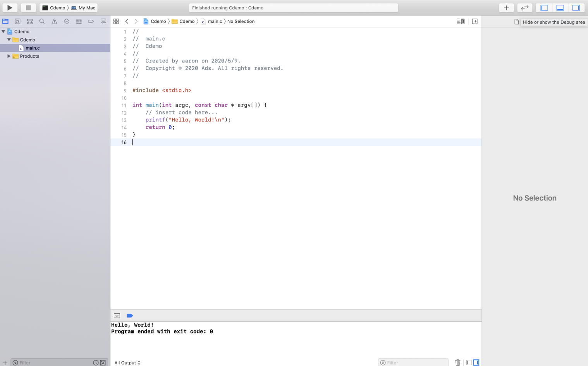Run the Cdemo scheme with Play button
Viewport: 588px width, 366px height.
click(10, 8)
